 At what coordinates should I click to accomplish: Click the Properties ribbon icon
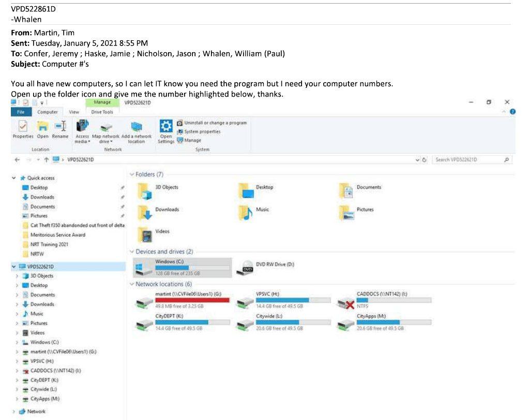(x=23, y=126)
